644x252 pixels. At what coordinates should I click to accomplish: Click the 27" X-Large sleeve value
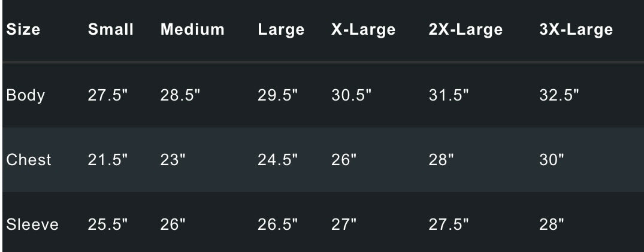(344, 225)
